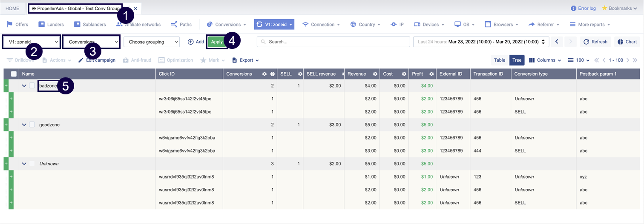Click the Landers icon in toolbar
Image resolution: width=644 pixels, height=224 pixels.
click(x=42, y=25)
